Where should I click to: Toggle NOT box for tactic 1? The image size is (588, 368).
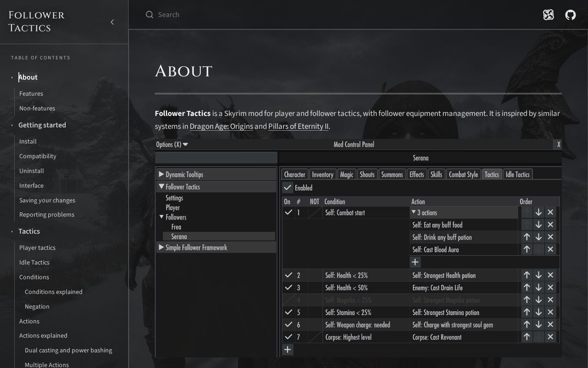[315, 212]
